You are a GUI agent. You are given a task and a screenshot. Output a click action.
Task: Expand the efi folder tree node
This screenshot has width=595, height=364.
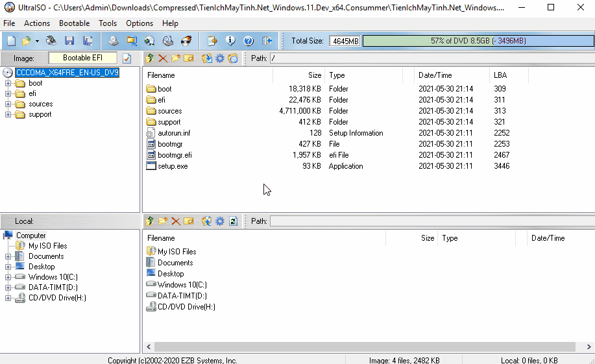click(8, 93)
